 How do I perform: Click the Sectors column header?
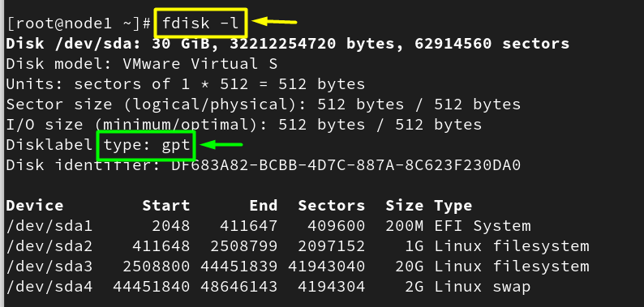click(332, 206)
